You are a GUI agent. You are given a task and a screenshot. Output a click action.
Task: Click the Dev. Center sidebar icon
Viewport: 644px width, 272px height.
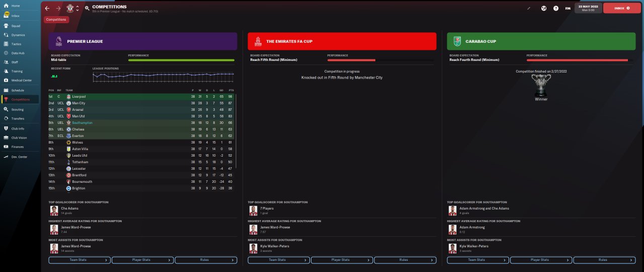coord(6,157)
